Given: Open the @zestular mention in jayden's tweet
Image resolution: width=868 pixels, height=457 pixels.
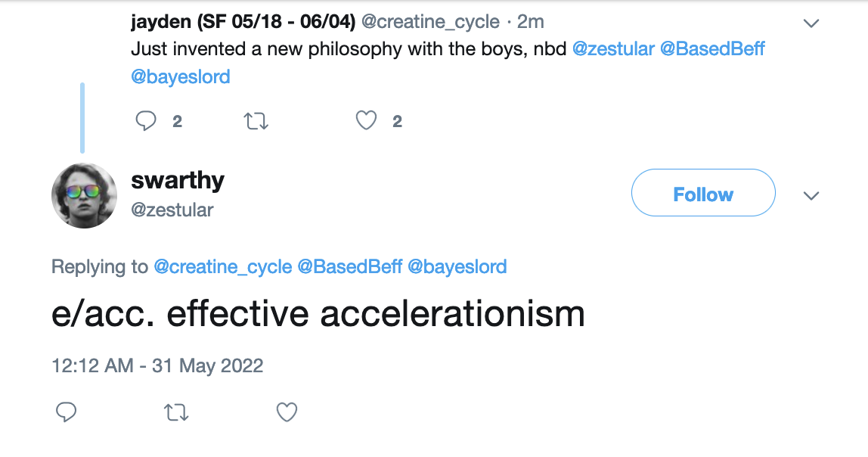Looking at the screenshot, I should tap(613, 48).
